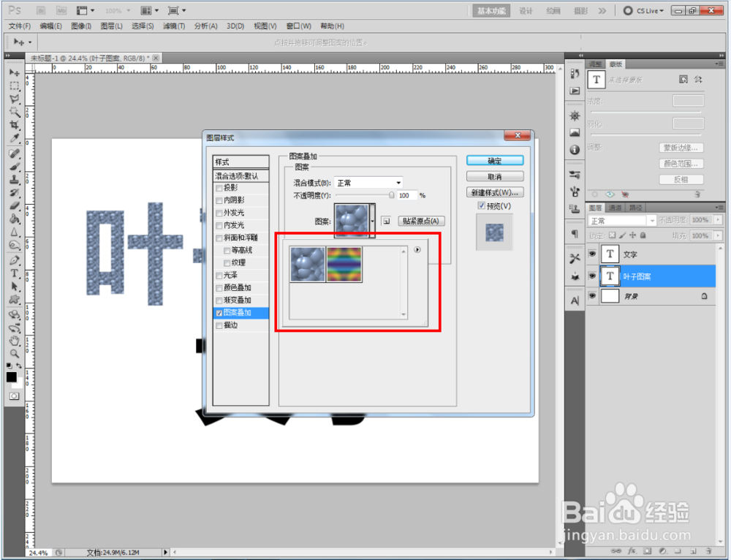Open the Info panel icon in dock
This screenshot has height=560, width=731.
pos(575,150)
